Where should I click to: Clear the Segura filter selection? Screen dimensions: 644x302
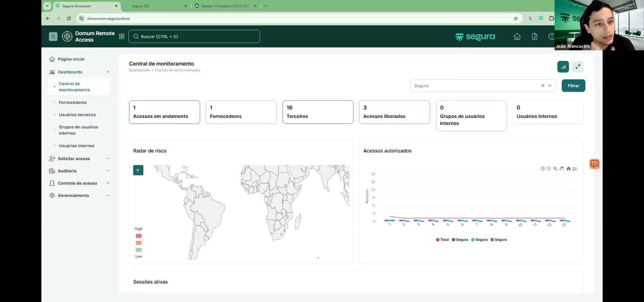(543, 86)
